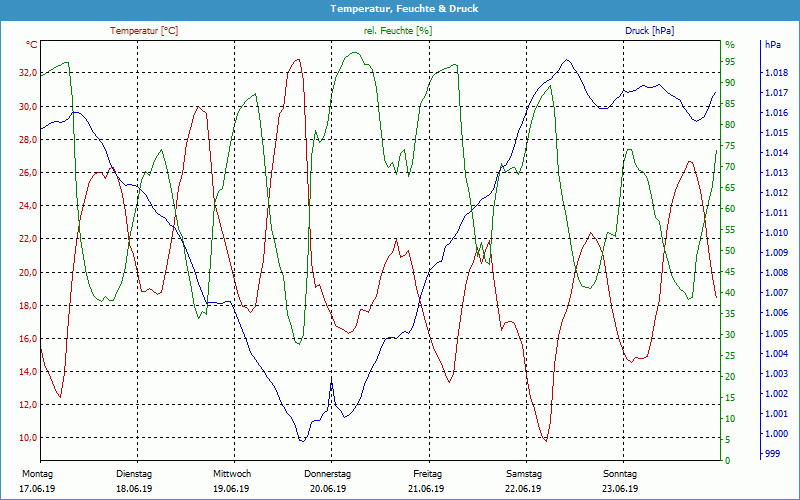Image resolution: width=800 pixels, height=500 pixels.
Task: Click the date '23.06.19'
Action: click(x=620, y=489)
